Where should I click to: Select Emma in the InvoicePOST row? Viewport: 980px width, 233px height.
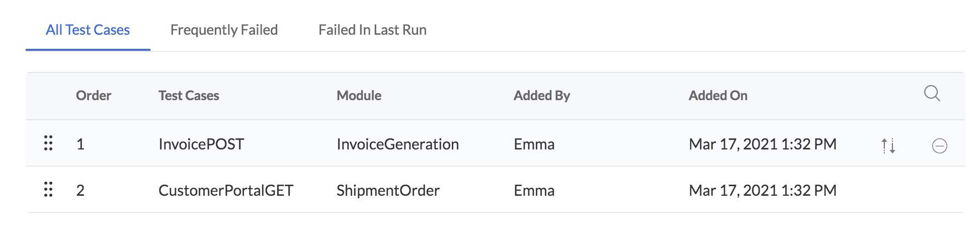pos(534,144)
